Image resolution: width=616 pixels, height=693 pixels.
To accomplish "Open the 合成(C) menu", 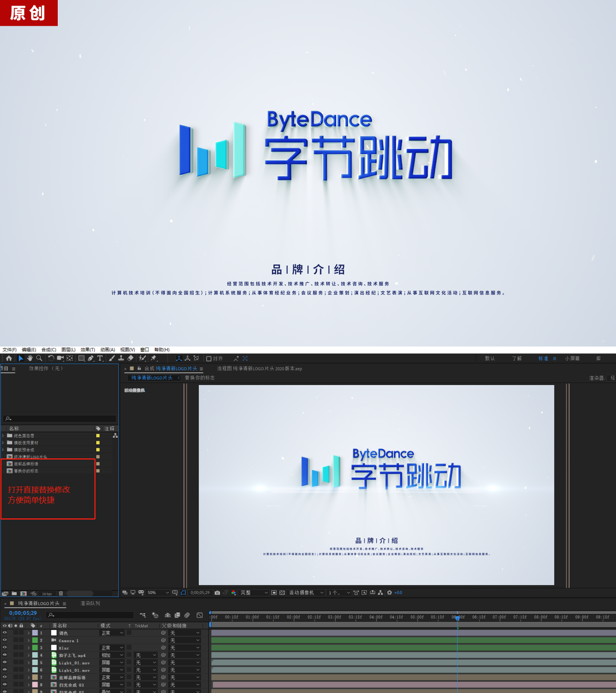I will (49, 349).
